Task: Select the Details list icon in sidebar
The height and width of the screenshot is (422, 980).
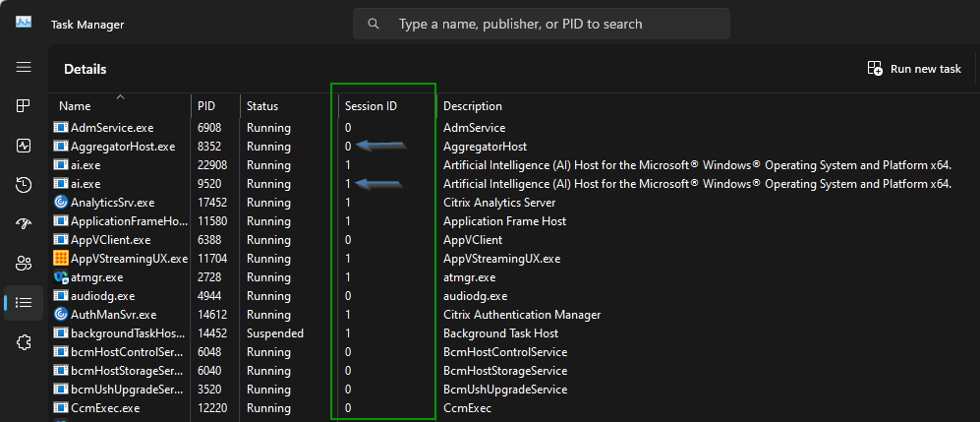Action: click(x=24, y=303)
